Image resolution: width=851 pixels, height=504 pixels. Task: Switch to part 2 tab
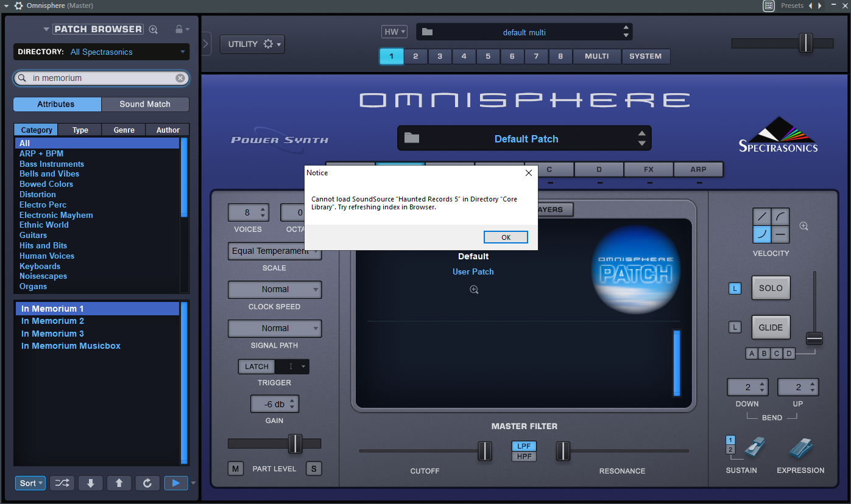415,56
